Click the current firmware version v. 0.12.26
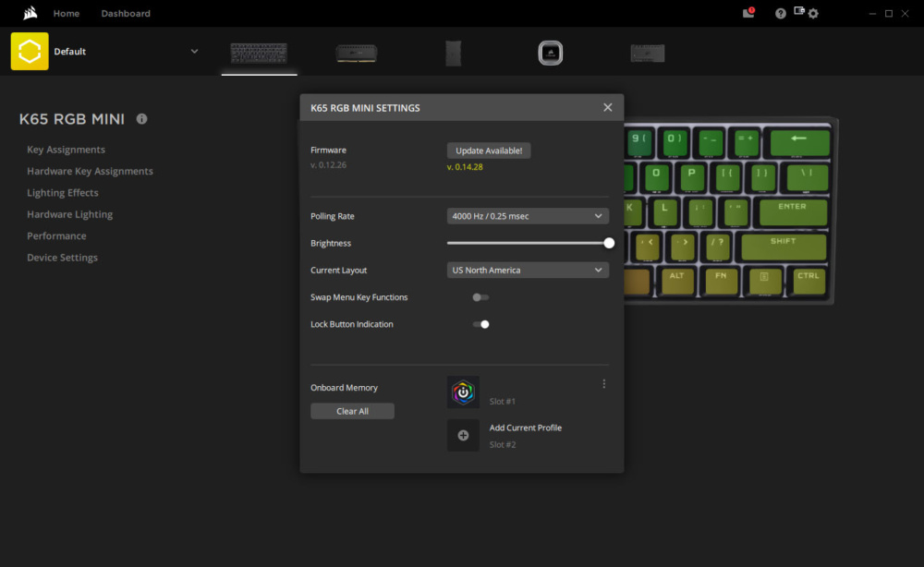Image resolution: width=924 pixels, height=567 pixels. coord(328,165)
